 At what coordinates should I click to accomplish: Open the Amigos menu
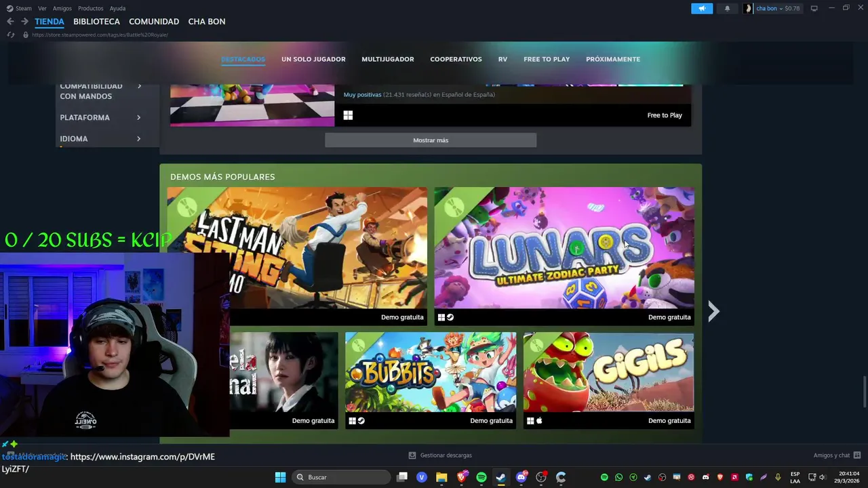point(62,8)
